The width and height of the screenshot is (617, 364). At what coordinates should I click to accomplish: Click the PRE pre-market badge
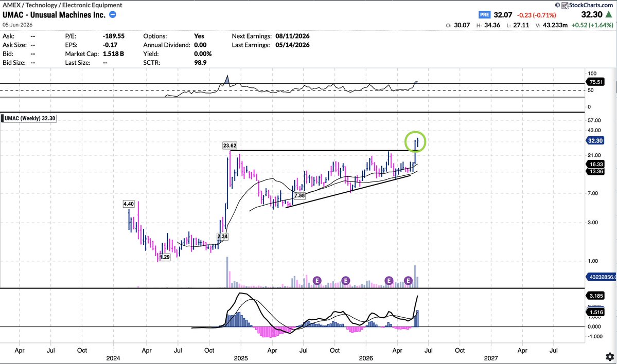tap(484, 14)
